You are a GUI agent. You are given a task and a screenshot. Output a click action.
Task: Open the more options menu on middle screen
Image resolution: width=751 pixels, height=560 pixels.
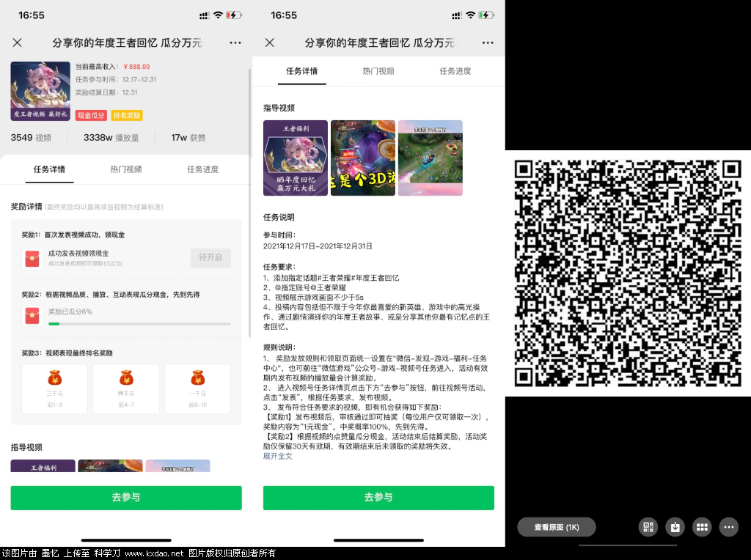coord(488,43)
